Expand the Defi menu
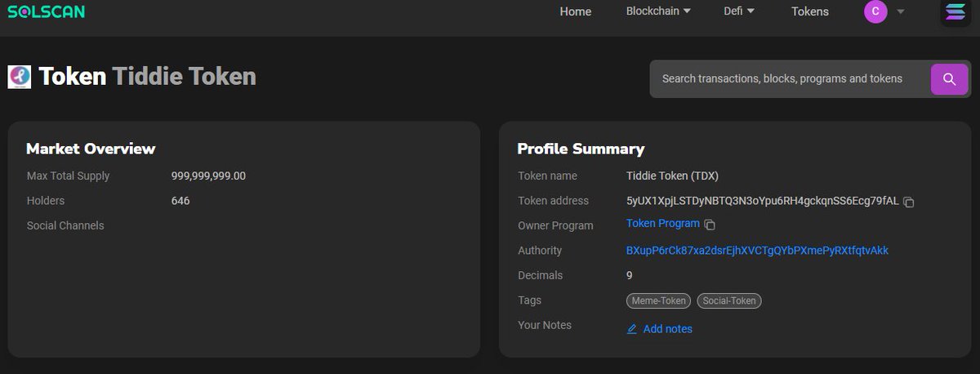Image resolution: width=980 pixels, height=374 pixels. 739,11
